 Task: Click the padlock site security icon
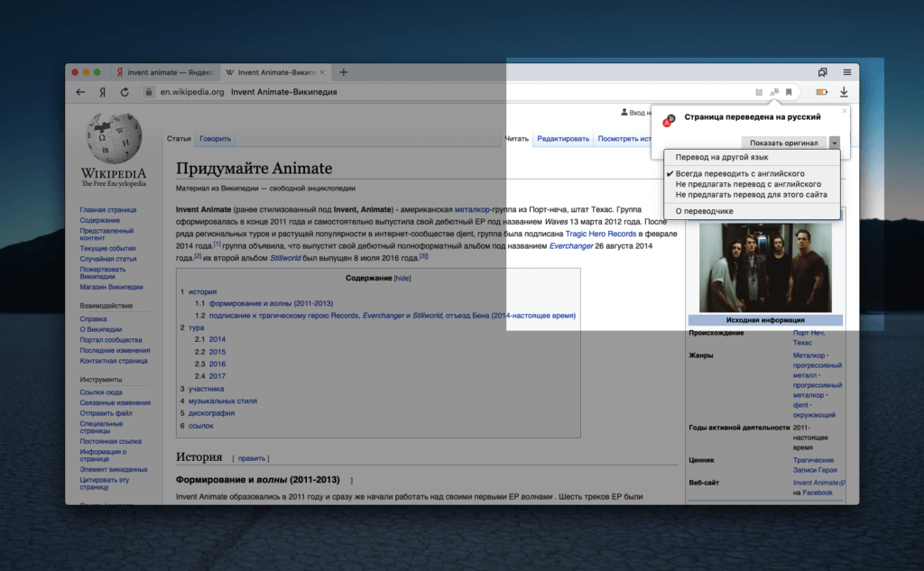point(149,92)
